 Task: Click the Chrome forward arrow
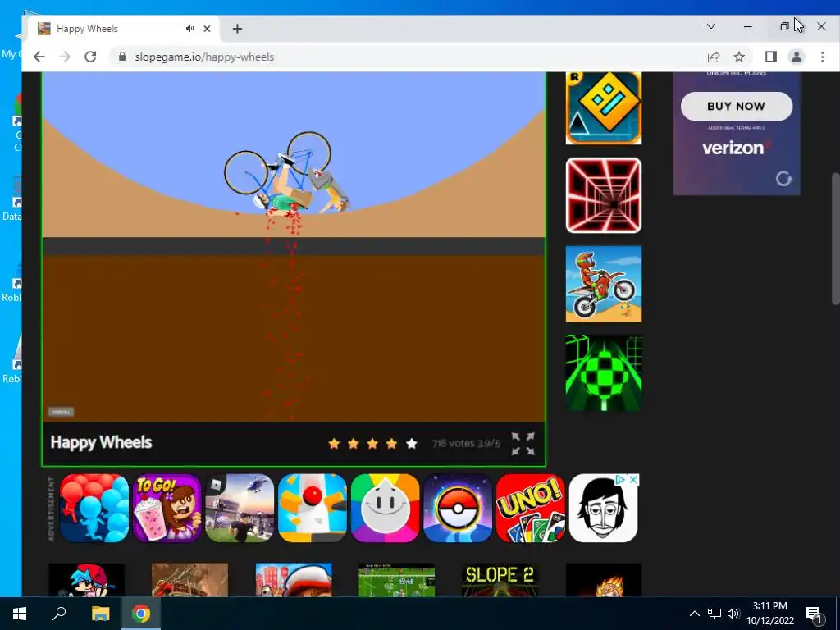[65, 57]
